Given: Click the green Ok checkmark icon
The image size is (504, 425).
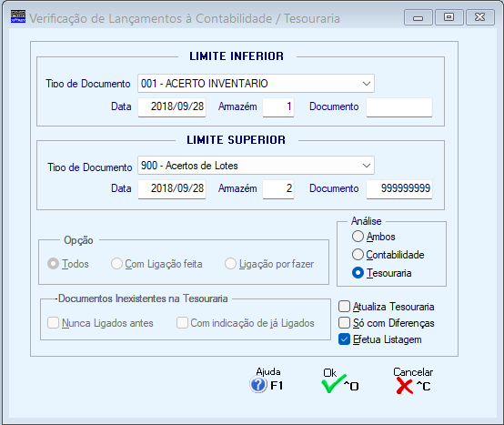Looking at the screenshot, I should pyautogui.click(x=334, y=383).
